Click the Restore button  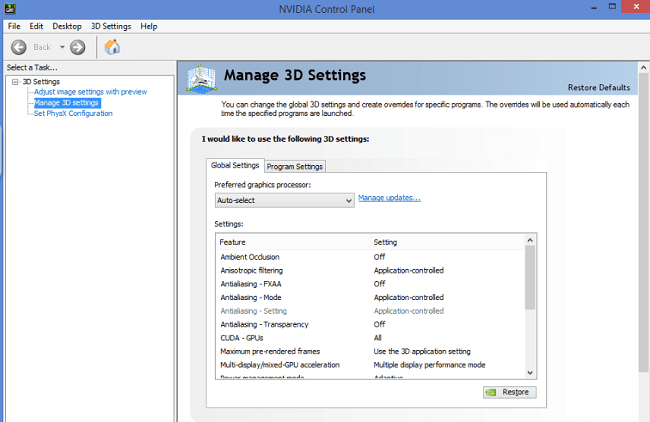pos(509,392)
